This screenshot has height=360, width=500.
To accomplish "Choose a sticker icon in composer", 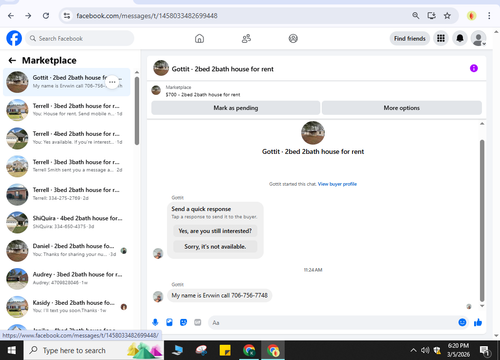I will (183, 322).
